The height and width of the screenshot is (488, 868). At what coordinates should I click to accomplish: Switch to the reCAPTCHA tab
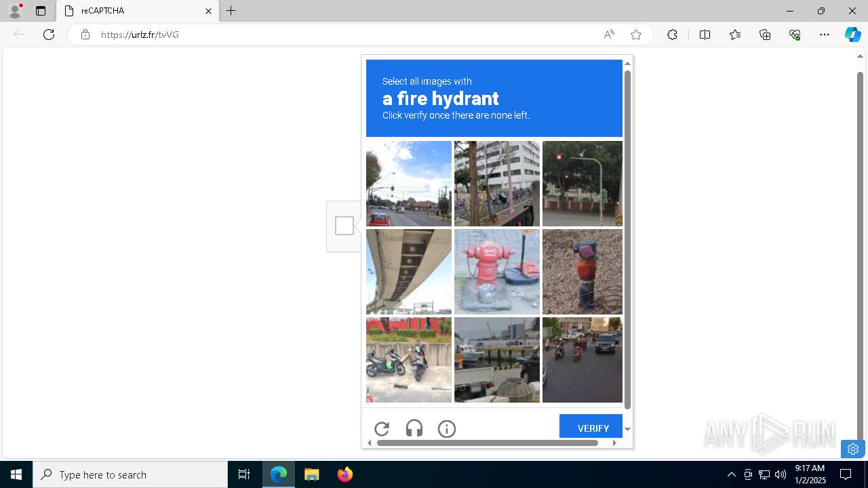coord(138,11)
